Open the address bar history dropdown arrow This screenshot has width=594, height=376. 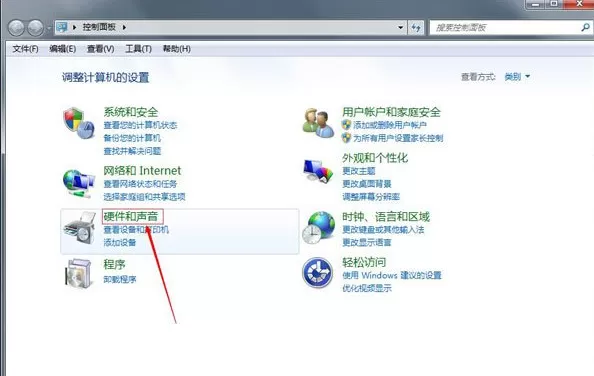tap(400, 27)
